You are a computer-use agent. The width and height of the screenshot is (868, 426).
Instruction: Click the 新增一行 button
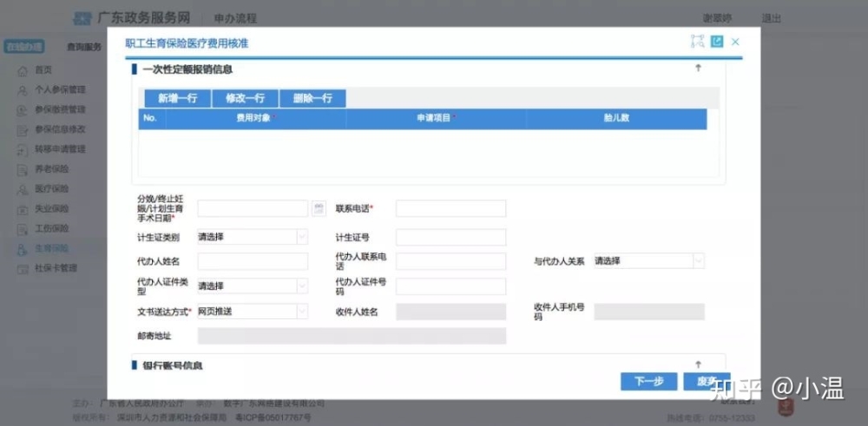pyautogui.click(x=178, y=99)
